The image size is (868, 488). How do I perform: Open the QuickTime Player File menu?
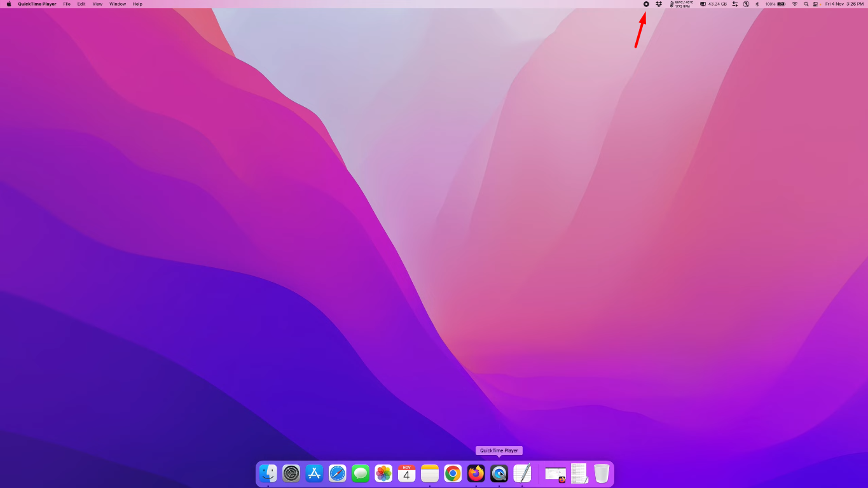pos(66,4)
